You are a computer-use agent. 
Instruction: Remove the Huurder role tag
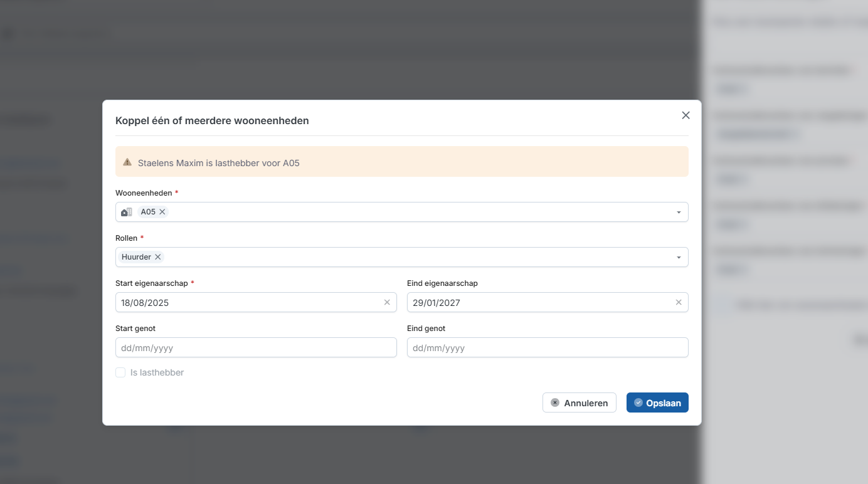tap(158, 257)
